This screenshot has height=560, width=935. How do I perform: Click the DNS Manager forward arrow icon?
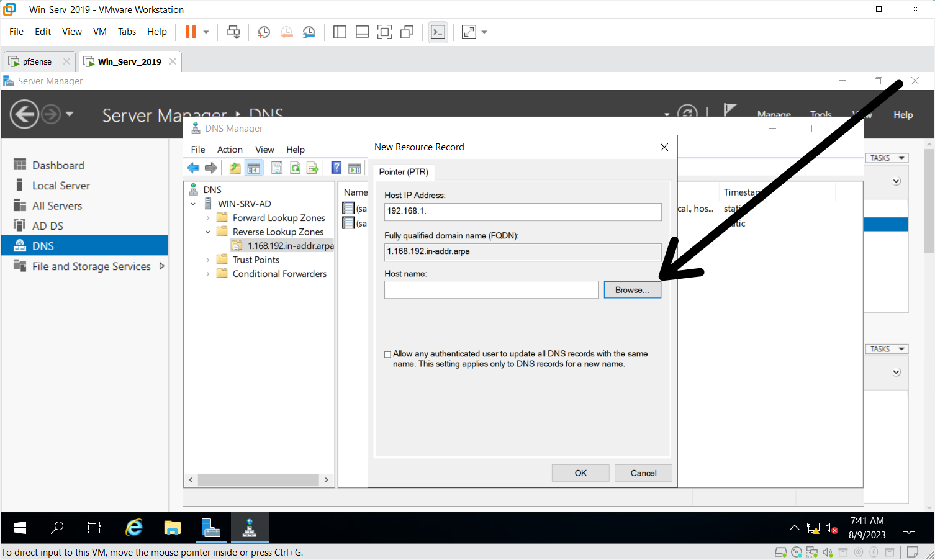point(211,168)
